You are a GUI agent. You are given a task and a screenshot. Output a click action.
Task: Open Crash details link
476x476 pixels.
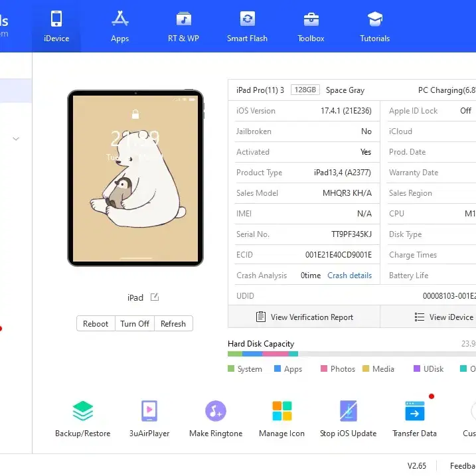point(349,276)
